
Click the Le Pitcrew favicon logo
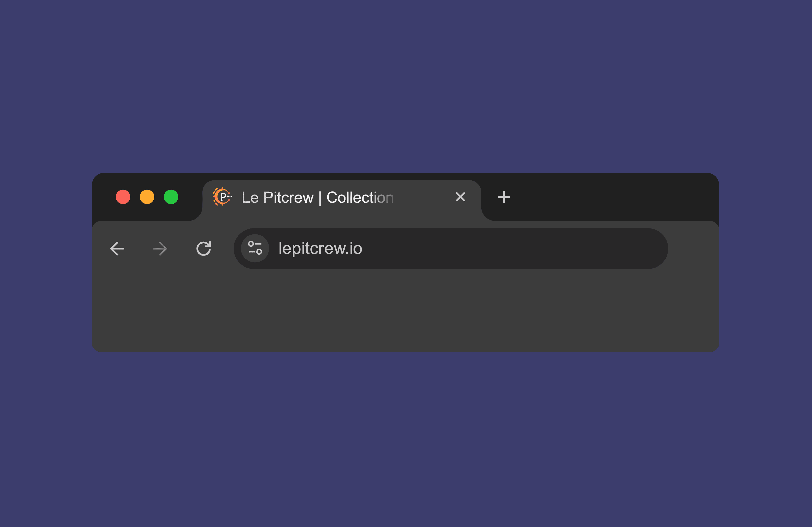(x=222, y=197)
